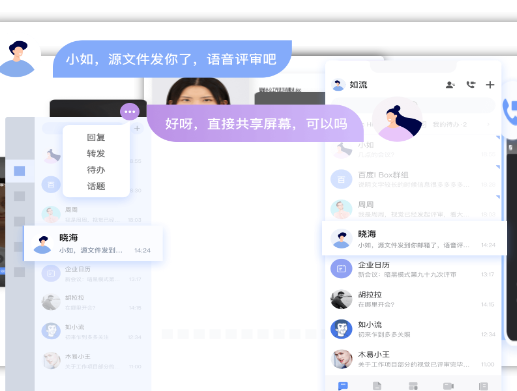Click the ponytail girl avatar beside purple bubble
Viewport: 517px width, 391px height.
[397, 119]
